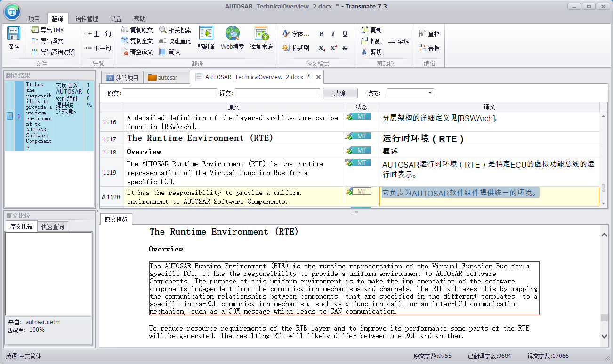Image resolution: width=613 pixels, height=364 pixels.
Task: Click 复制 copy in clipboard group
Action: tap(371, 30)
